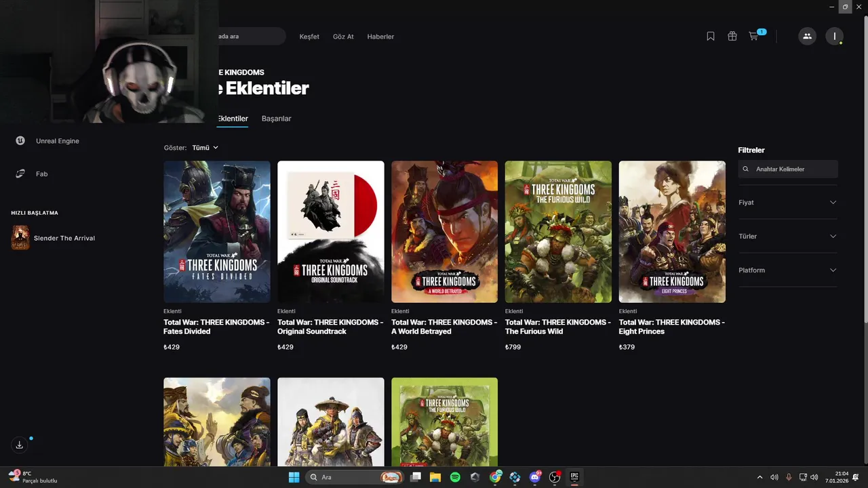This screenshot has height=488, width=868.
Task: Open the downloads icon
Action: pyautogui.click(x=20, y=445)
